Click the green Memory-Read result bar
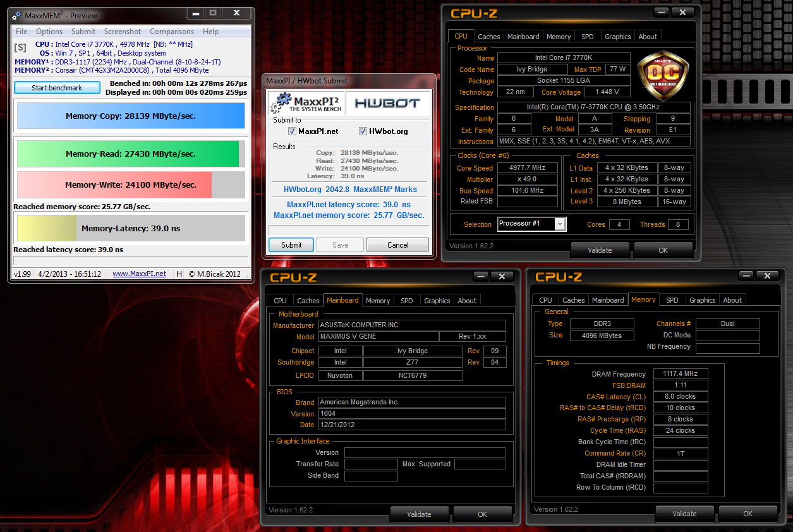The height and width of the screenshot is (532, 793). pyautogui.click(x=131, y=154)
